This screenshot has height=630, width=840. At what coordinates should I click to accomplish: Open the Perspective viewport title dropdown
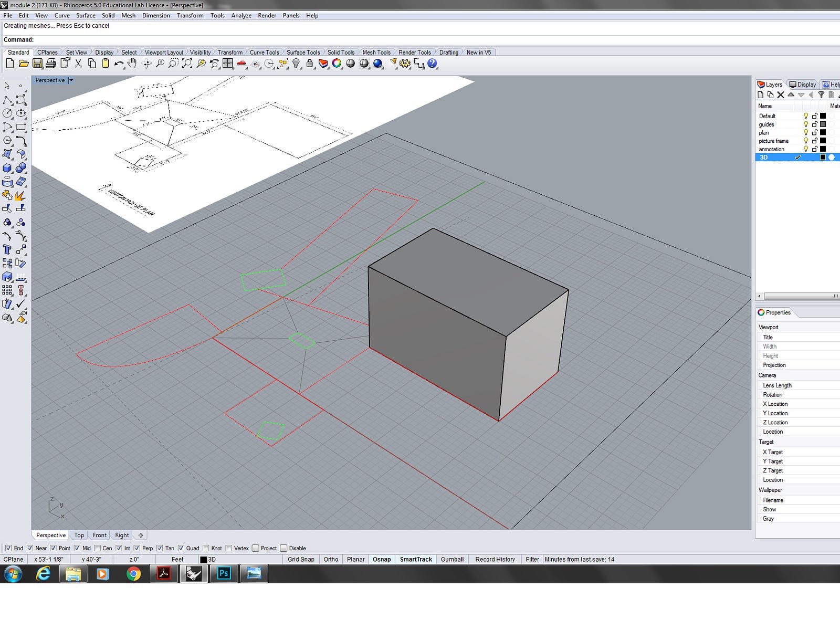pos(70,80)
